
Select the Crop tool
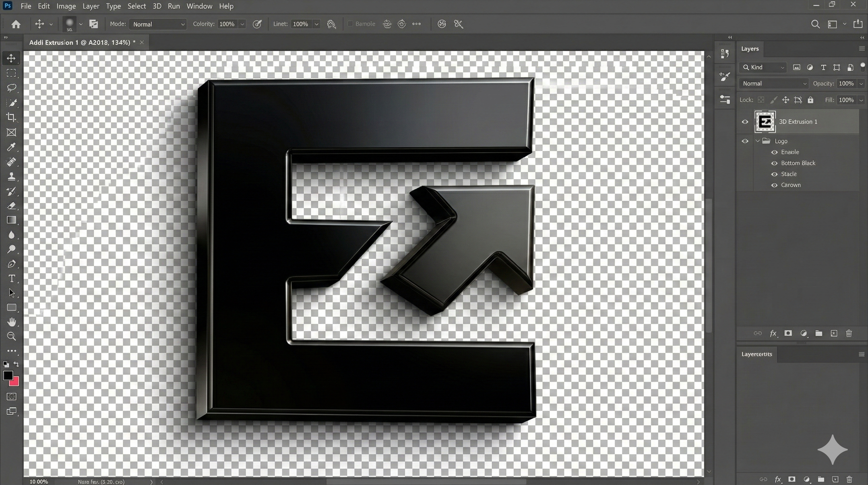tap(11, 117)
